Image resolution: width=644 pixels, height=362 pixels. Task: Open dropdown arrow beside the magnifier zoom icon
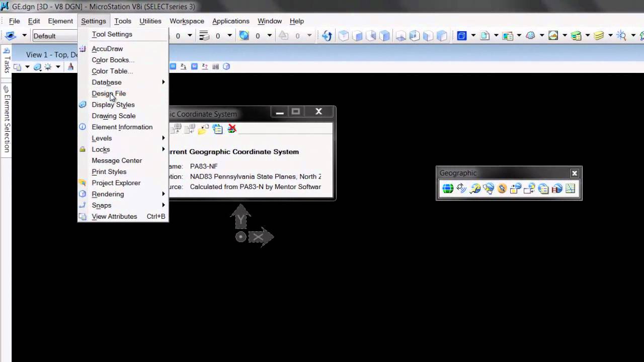pyautogui.click(x=632, y=36)
